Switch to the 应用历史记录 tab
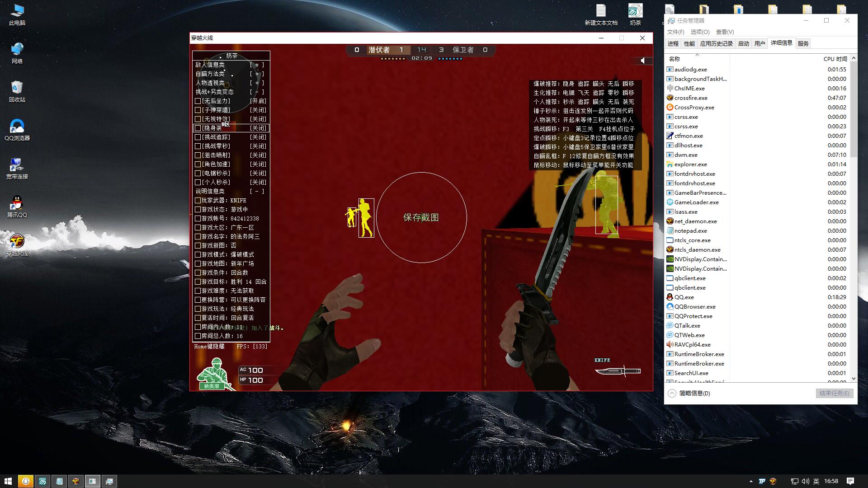 point(716,43)
